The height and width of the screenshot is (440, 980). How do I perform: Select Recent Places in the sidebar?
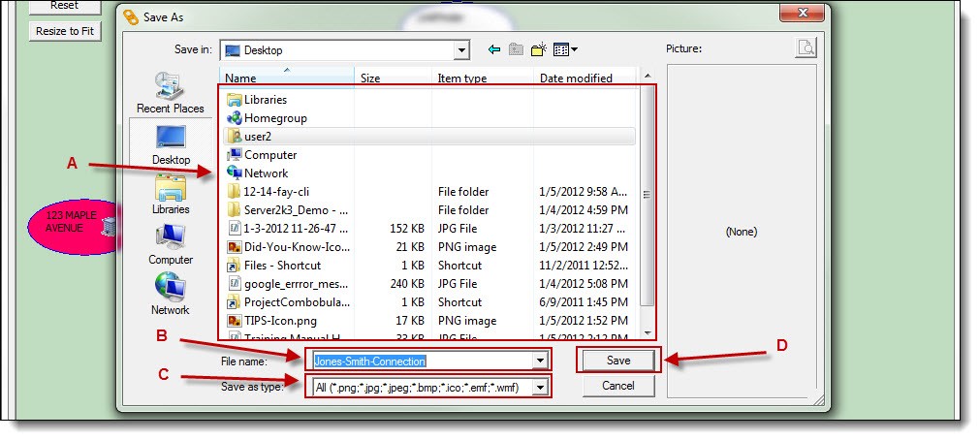coord(171,93)
